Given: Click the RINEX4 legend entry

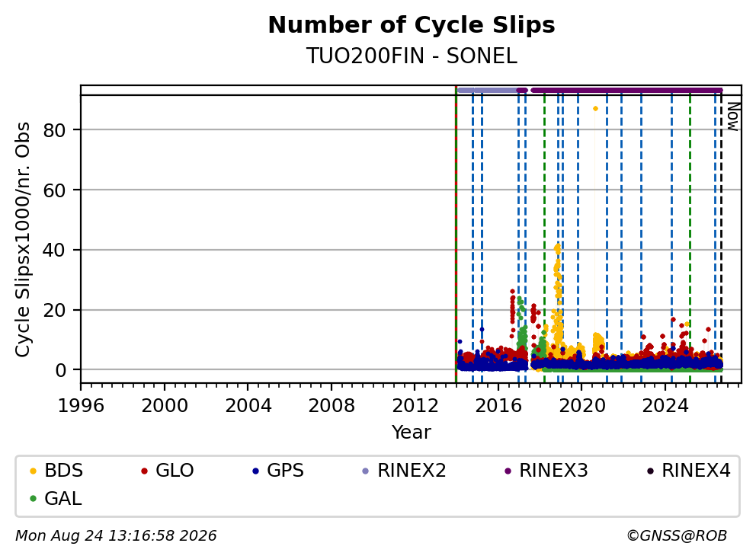Looking at the screenshot, I should [689, 471].
